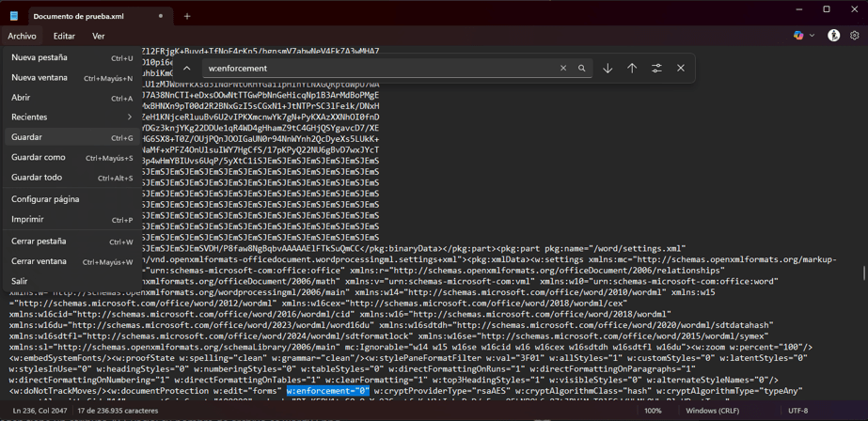Close the find bar
The width and height of the screenshot is (868, 421).
coord(681,69)
